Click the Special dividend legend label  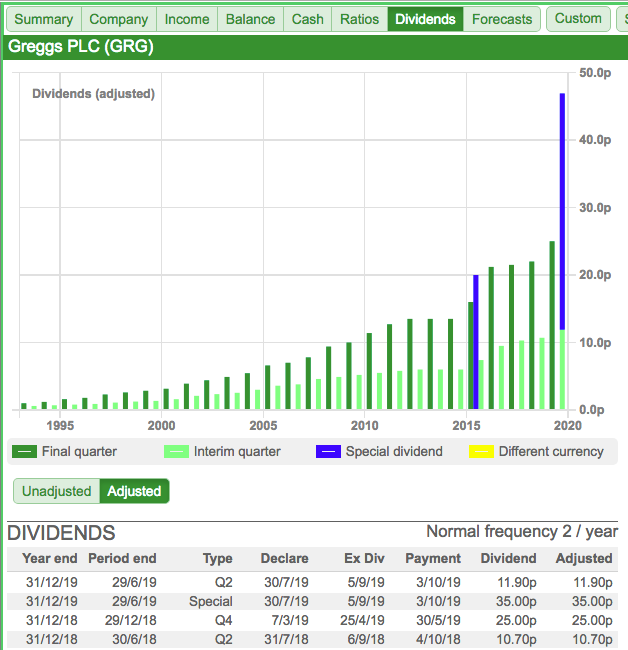pyautogui.click(x=394, y=451)
